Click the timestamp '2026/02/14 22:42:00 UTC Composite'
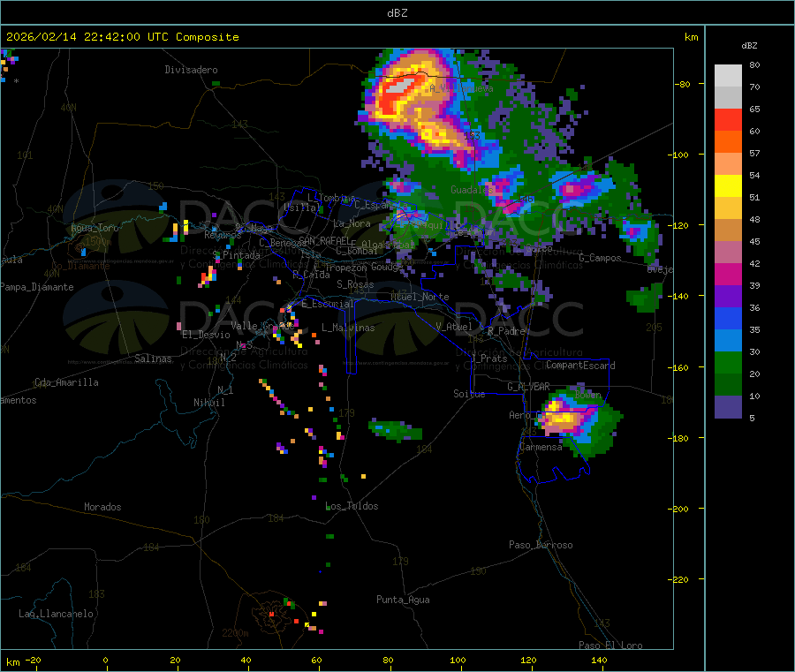Screen dimensions: 795x672 (122, 37)
